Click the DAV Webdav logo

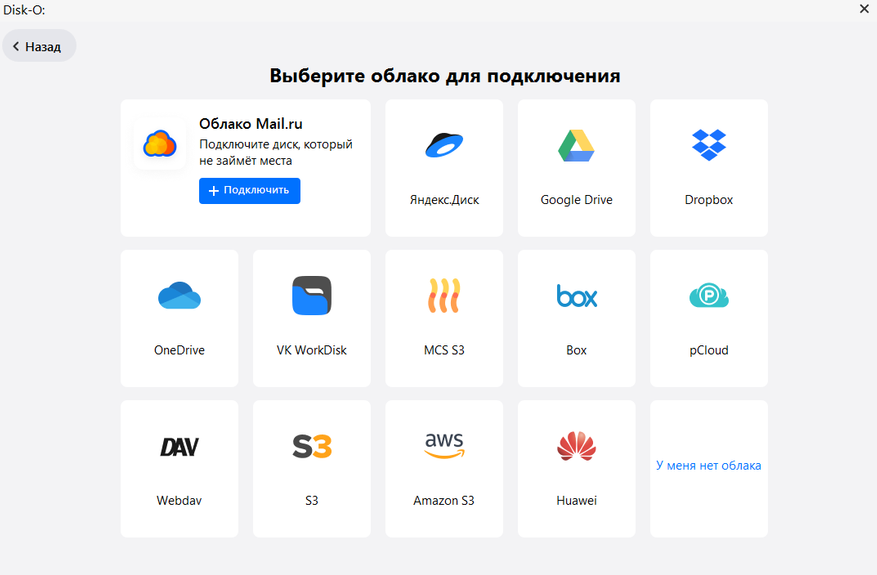coord(179,447)
